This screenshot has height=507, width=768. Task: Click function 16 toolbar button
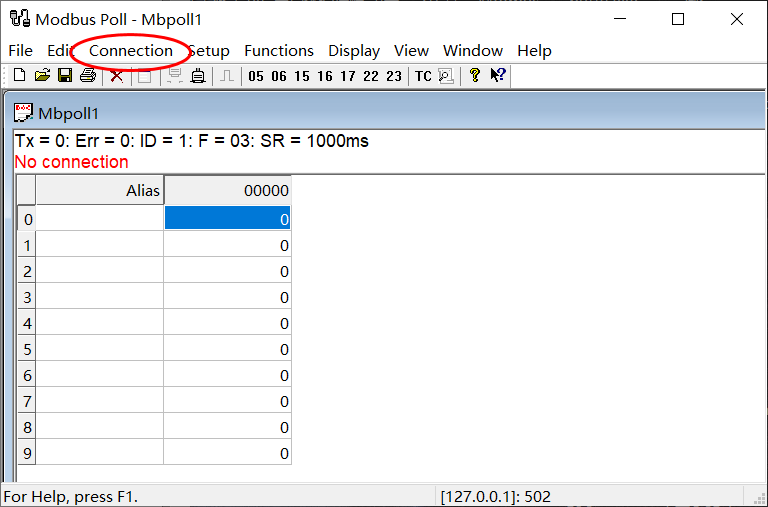pos(325,76)
